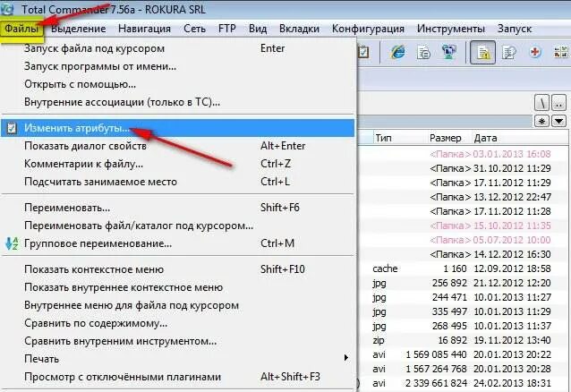571x392 pixels.
Task: Choose Комментарии к файлу...
Action: [178, 164]
